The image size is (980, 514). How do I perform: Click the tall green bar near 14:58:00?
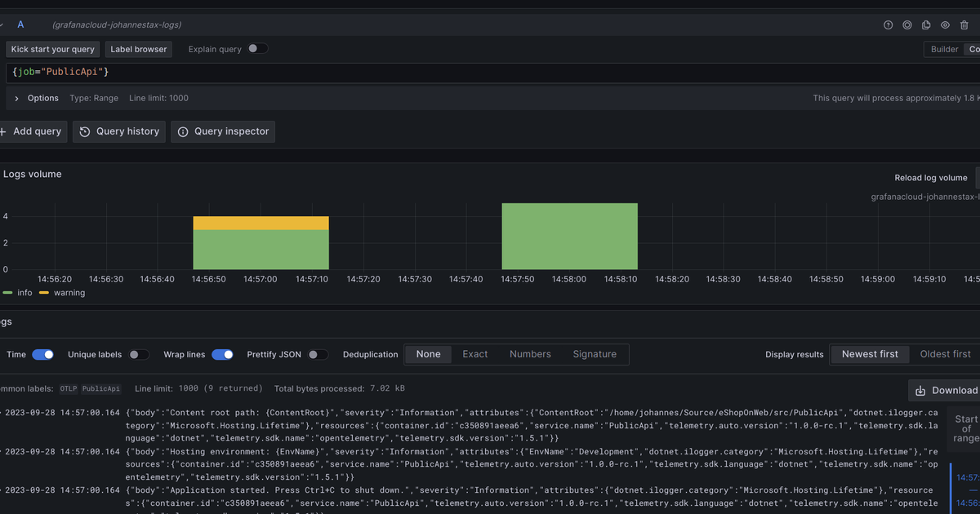(x=569, y=237)
